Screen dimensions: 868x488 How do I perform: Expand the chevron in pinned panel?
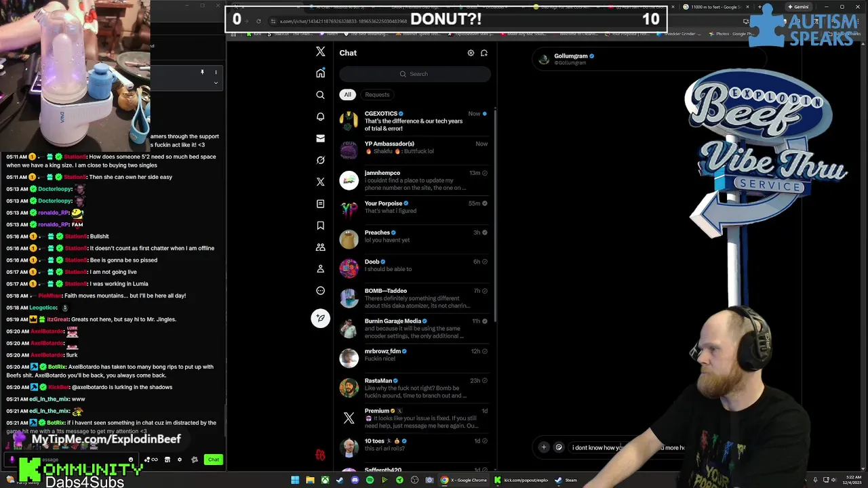click(216, 83)
